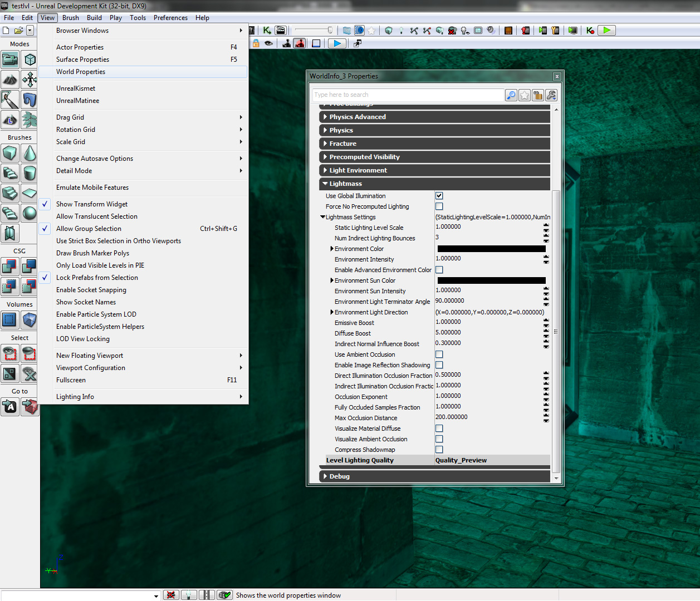The image size is (700, 601).
Task: Click search magnifier in WorldInfo properties
Action: coord(511,95)
